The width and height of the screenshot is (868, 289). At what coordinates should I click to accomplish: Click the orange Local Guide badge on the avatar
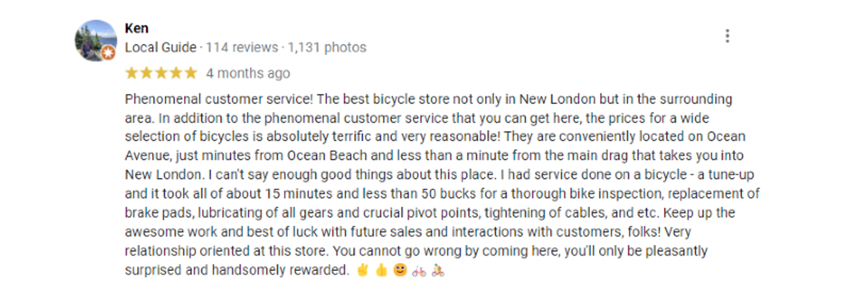pos(108,54)
